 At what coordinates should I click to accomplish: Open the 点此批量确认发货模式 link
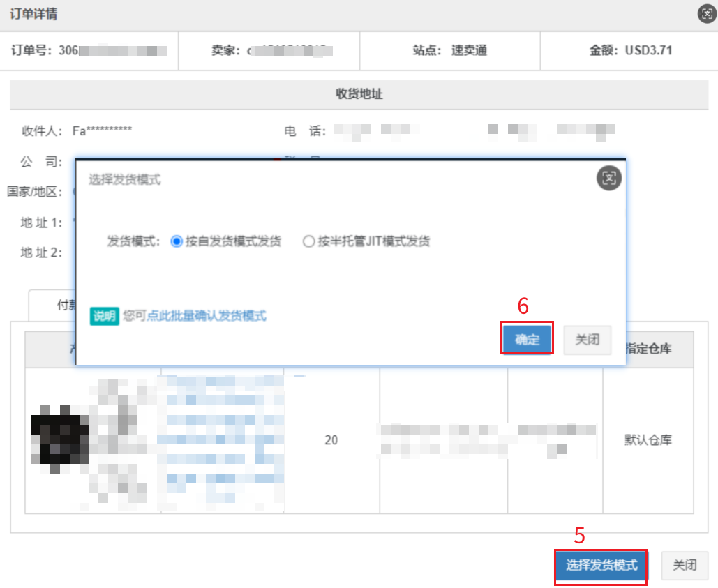pyautogui.click(x=207, y=316)
